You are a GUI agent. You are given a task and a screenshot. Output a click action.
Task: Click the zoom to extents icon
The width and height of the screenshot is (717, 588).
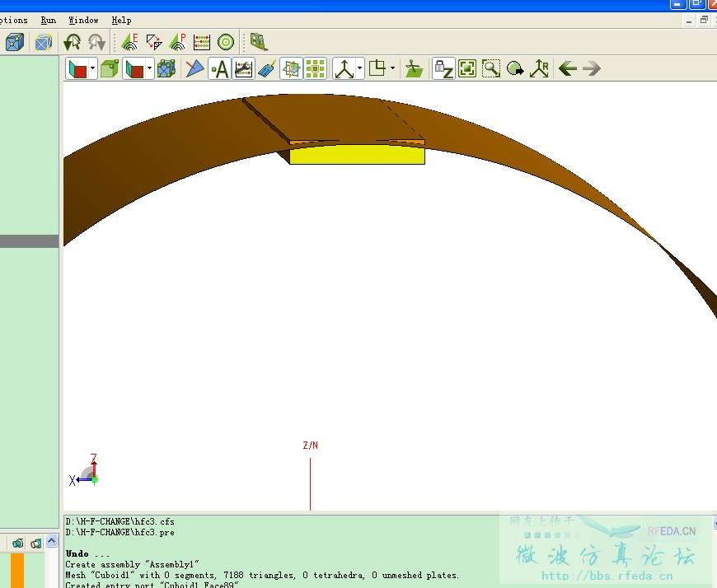(x=467, y=69)
